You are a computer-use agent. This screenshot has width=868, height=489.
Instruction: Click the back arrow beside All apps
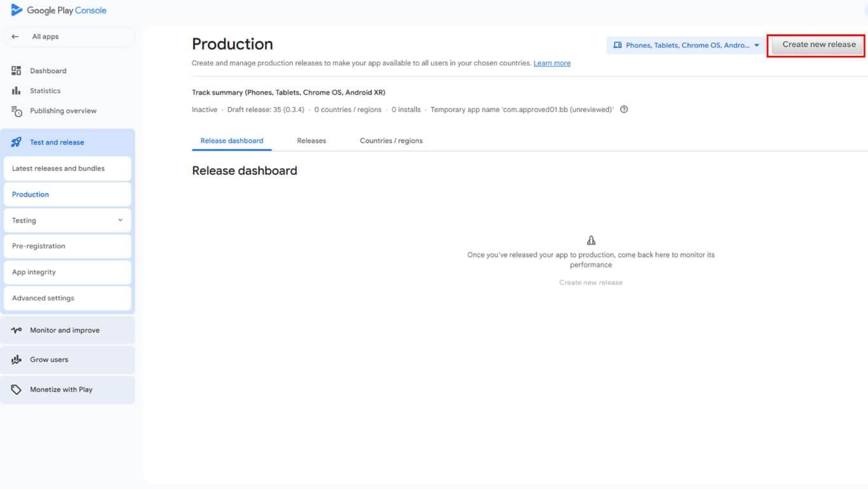tap(16, 37)
